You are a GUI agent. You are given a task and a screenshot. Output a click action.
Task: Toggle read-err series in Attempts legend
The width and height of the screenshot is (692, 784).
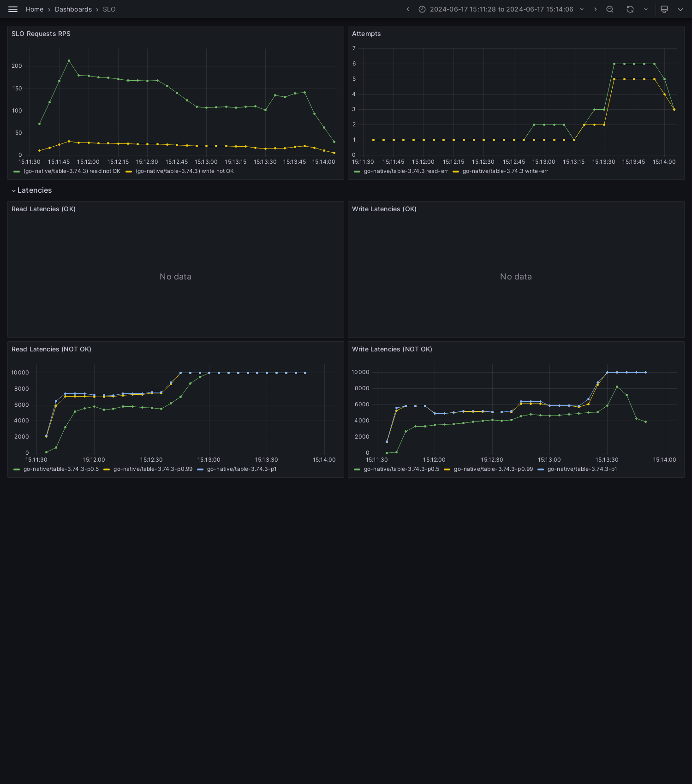tap(406, 171)
